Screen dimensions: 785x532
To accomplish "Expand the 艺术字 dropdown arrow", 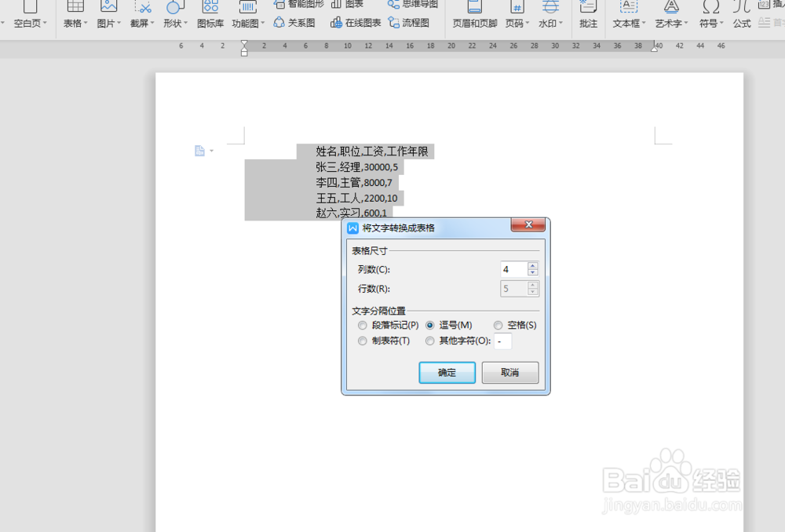I will tap(686, 23).
